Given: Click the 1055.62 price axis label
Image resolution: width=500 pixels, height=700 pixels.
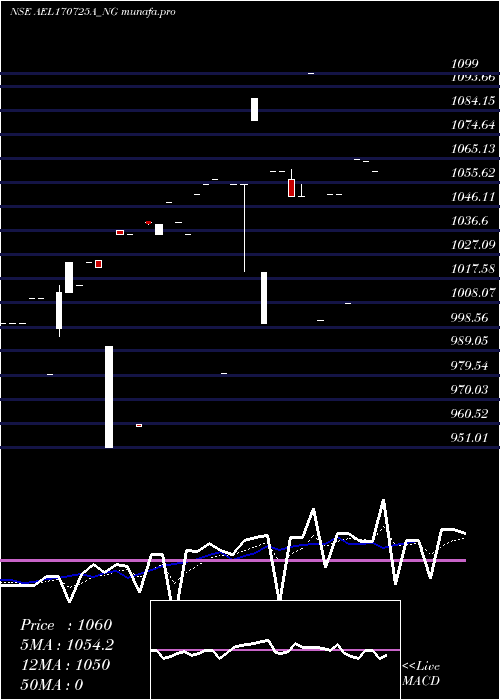Looking at the screenshot, I should [473, 173].
